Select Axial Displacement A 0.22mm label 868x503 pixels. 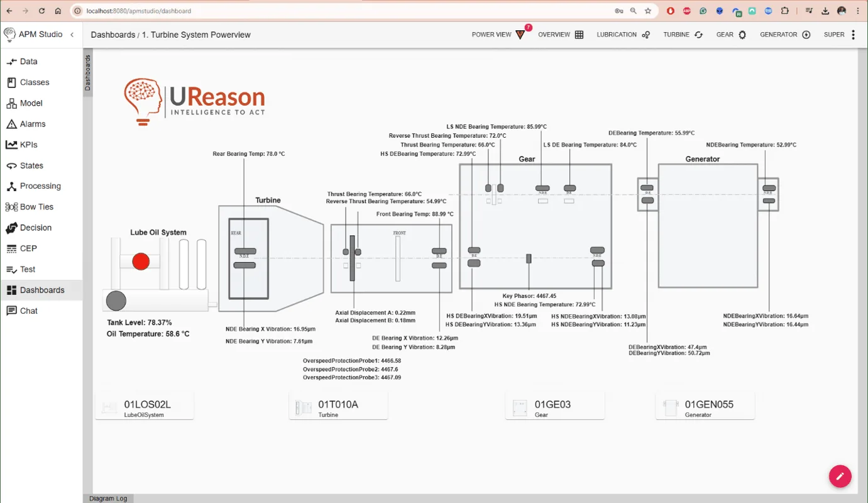pyautogui.click(x=375, y=312)
